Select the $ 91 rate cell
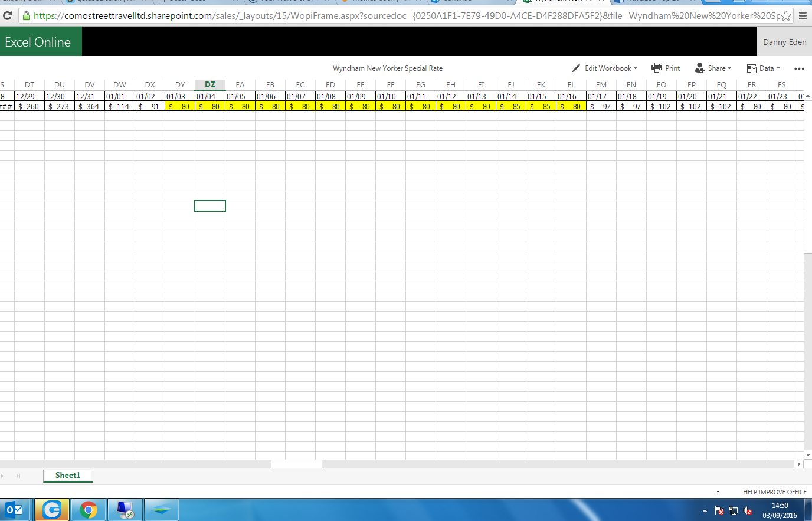 click(x=150, y=106)
